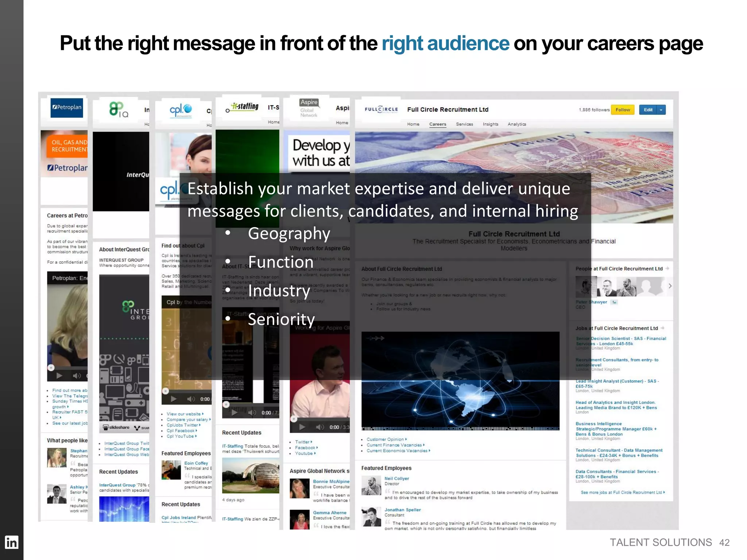Open Stephan's profile photo on Petroplan page
The height and width of the screenshot is (560, 747).
(x=57, y=458)
